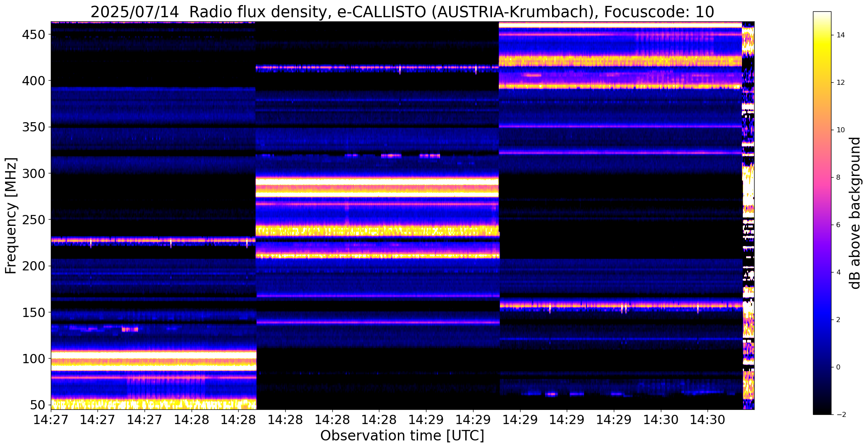This screenshot has width=868, height=448.
Task: Select the 150 tick on the frequency axis
Action: (33, 312)
